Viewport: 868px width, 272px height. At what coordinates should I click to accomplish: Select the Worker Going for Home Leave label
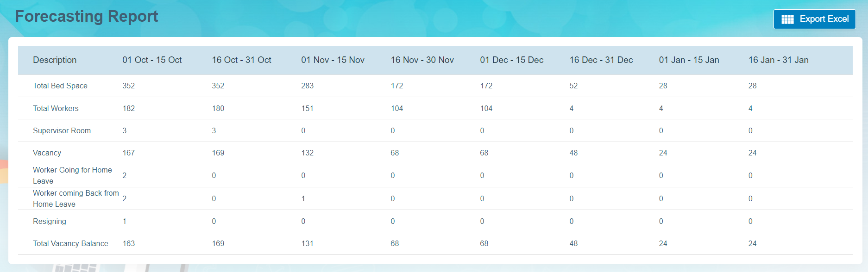[x=72, y=175]
